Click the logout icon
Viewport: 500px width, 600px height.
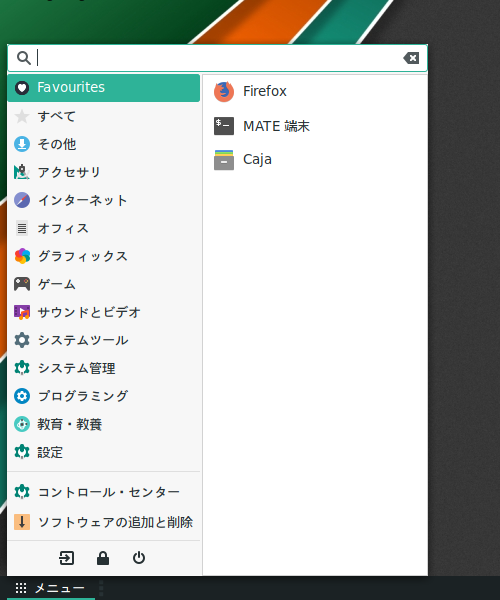point(67,558)
